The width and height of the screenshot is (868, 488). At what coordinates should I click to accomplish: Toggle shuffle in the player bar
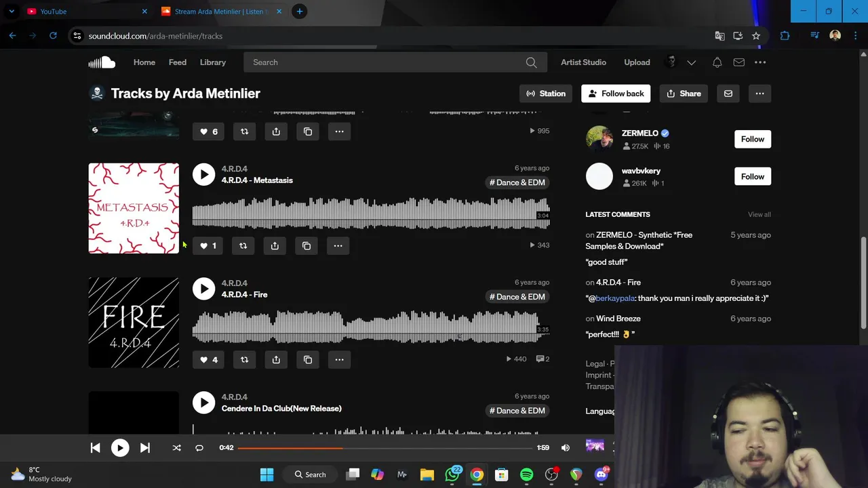click(x=176, y=447)
